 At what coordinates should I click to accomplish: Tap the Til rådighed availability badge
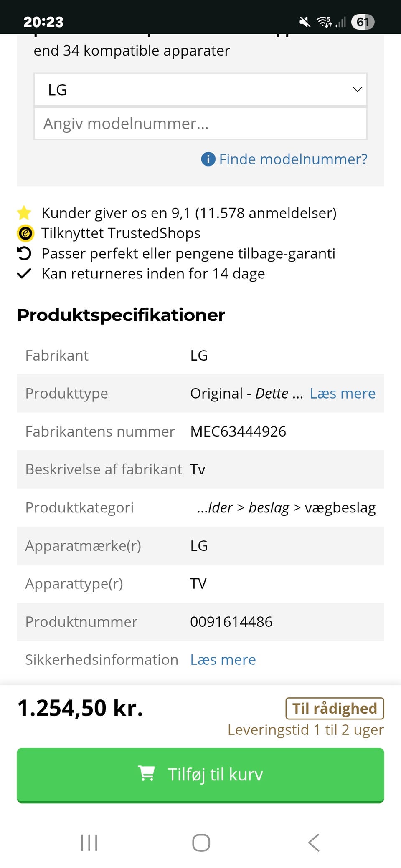click(335, 708)
